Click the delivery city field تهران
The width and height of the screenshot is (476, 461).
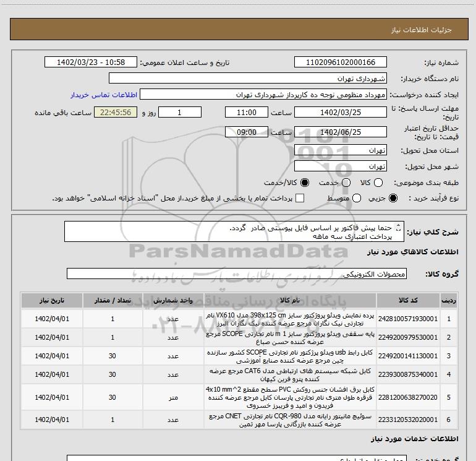click(x=340, y=166)
